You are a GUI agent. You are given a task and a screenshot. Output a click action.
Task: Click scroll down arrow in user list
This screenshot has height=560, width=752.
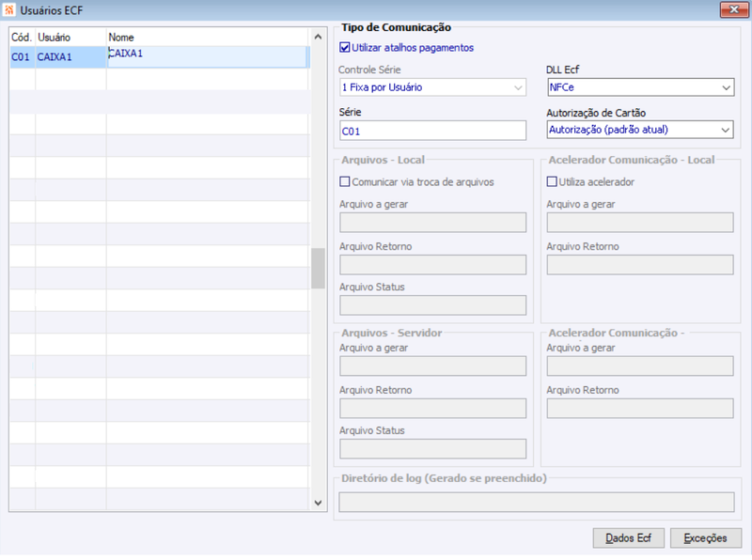coord(318,503)
